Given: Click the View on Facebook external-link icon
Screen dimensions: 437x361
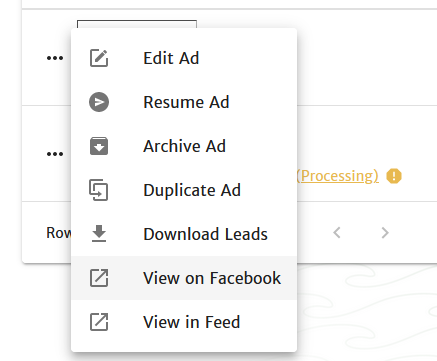Looking at the screenshot, I should 99,278.
